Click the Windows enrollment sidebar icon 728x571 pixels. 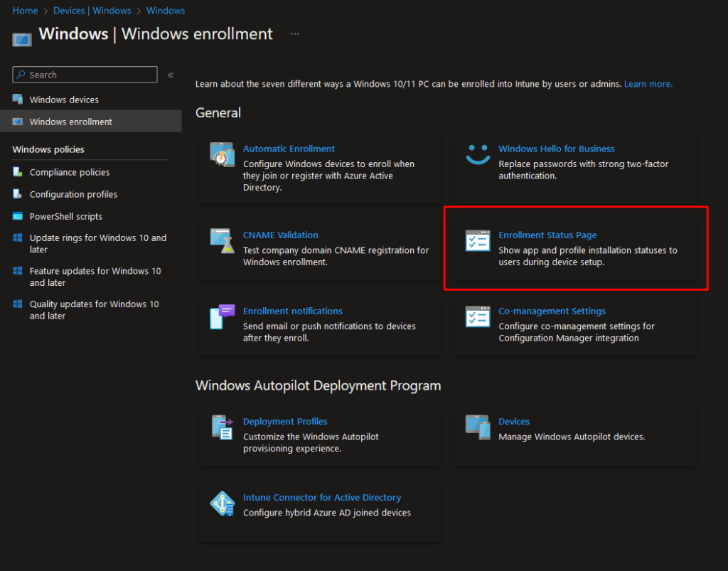[18, 122]
